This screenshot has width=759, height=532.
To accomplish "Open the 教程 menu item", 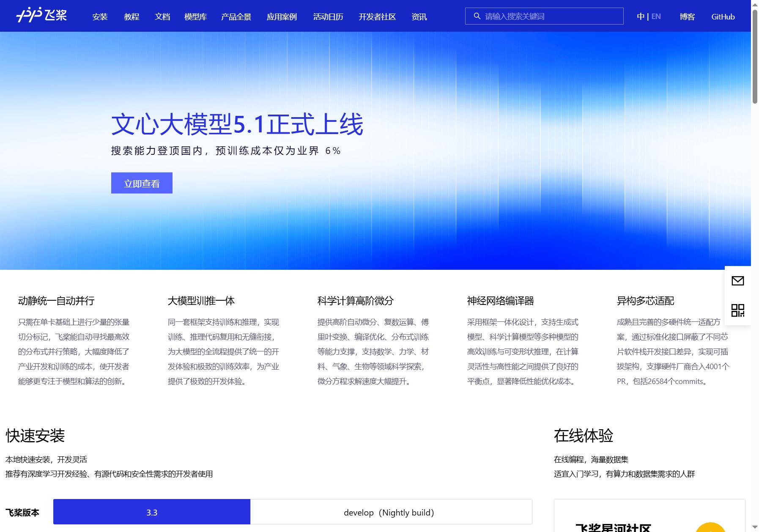I will [x=132, y=16].
